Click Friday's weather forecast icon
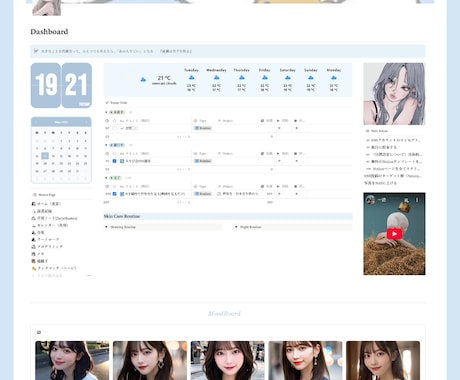460x380 pixels. pos(265,78)
